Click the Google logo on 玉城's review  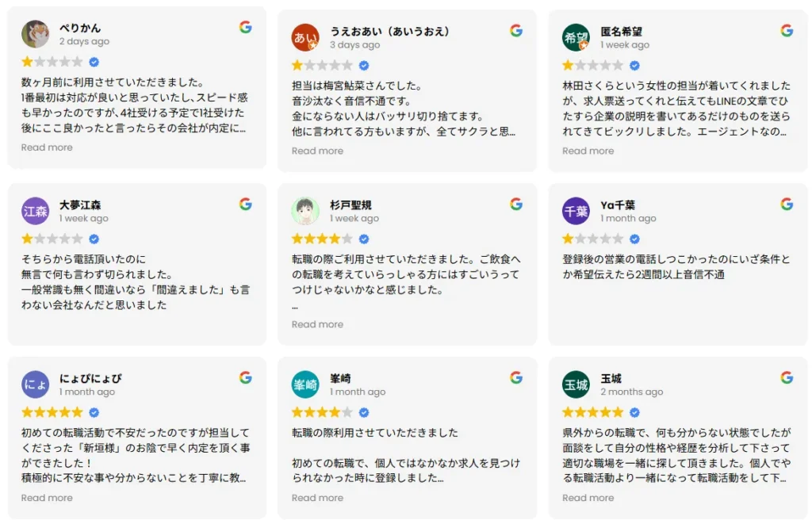(x=787, y=377)
